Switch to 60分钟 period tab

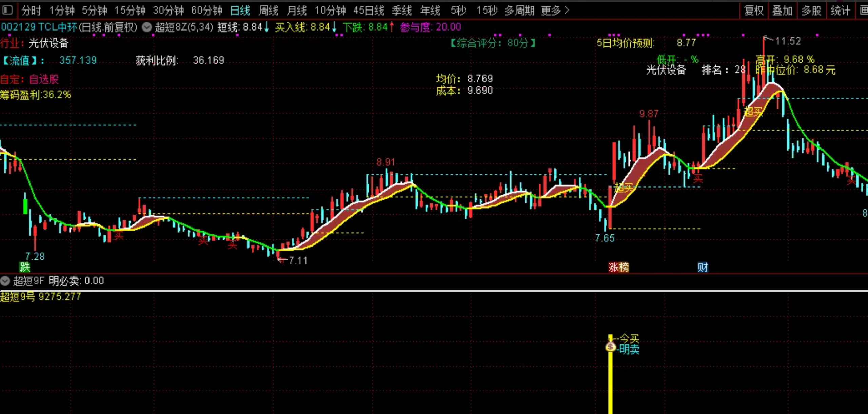coord(206,11)
